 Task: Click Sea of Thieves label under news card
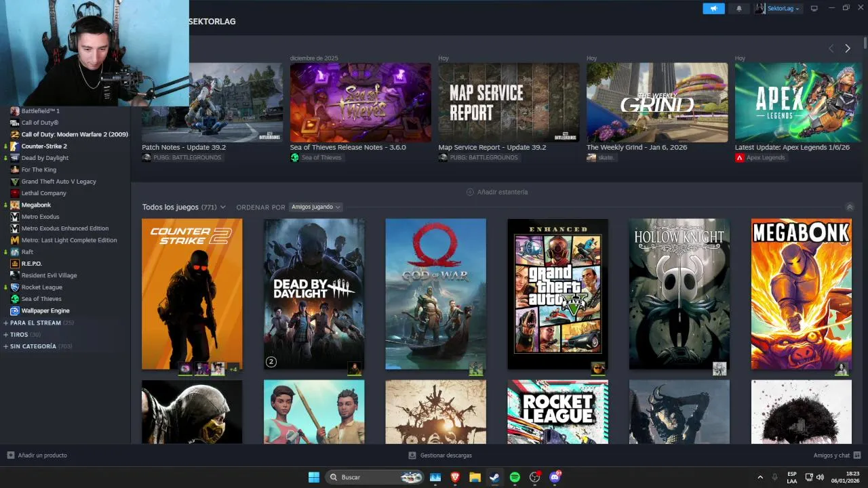316,157
